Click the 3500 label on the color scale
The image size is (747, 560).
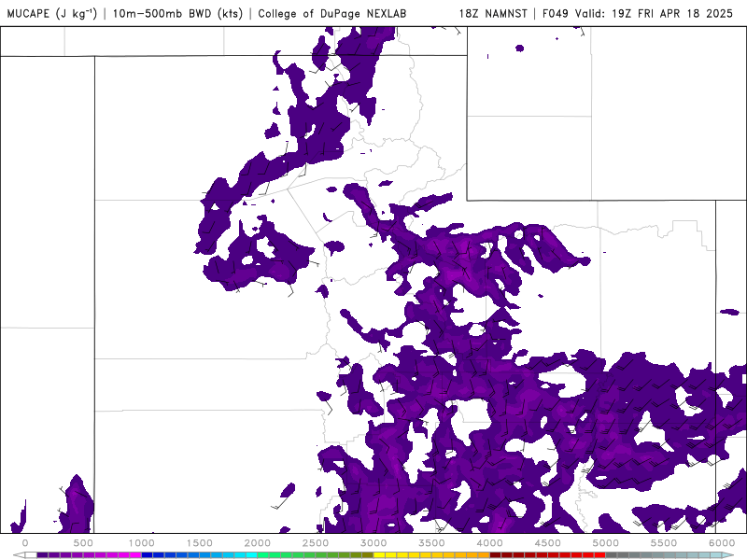[431, 543]
